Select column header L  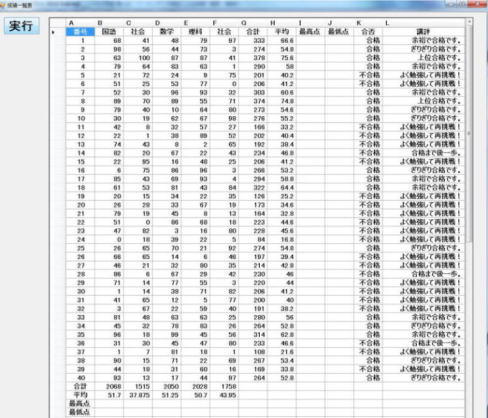click(x=387, y=23)
